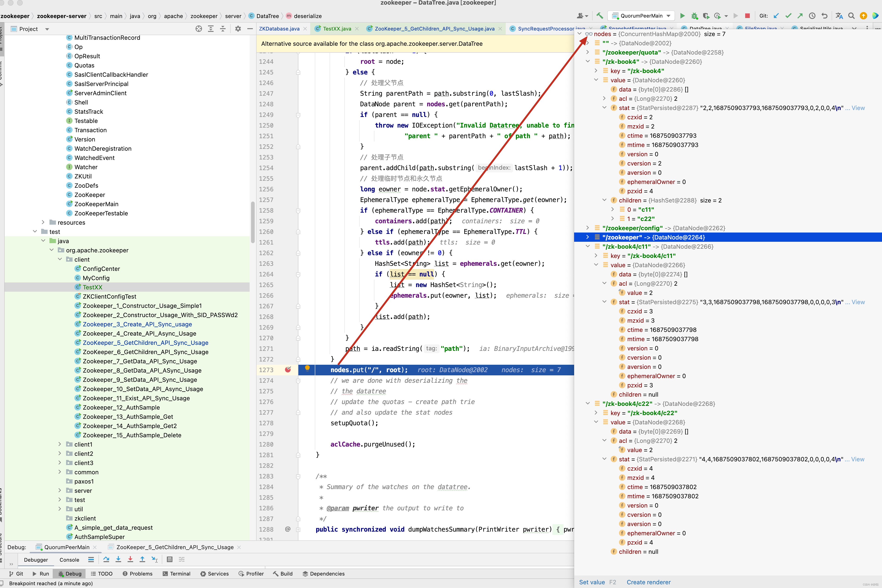Start debugging with the bug icon
Image resolution: width=882 pixels, height=588 pixels.
(x=695, y=16)
